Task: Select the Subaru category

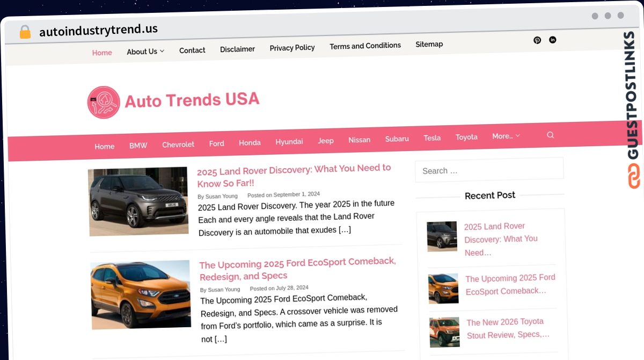Action: pos(397,139)
